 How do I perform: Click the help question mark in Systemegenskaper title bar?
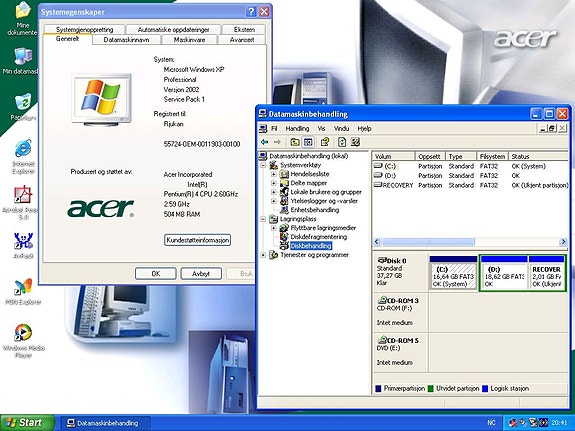[251, 12]
